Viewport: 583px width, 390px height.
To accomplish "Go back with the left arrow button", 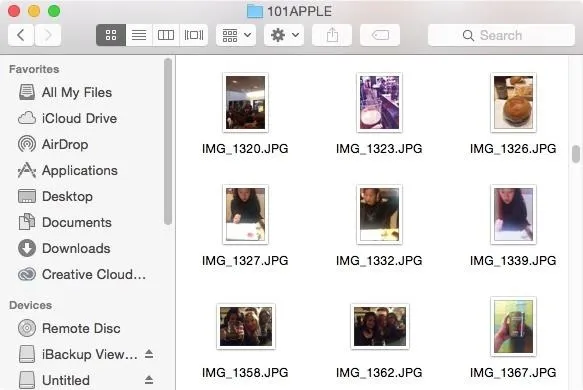I will [21, 35].
